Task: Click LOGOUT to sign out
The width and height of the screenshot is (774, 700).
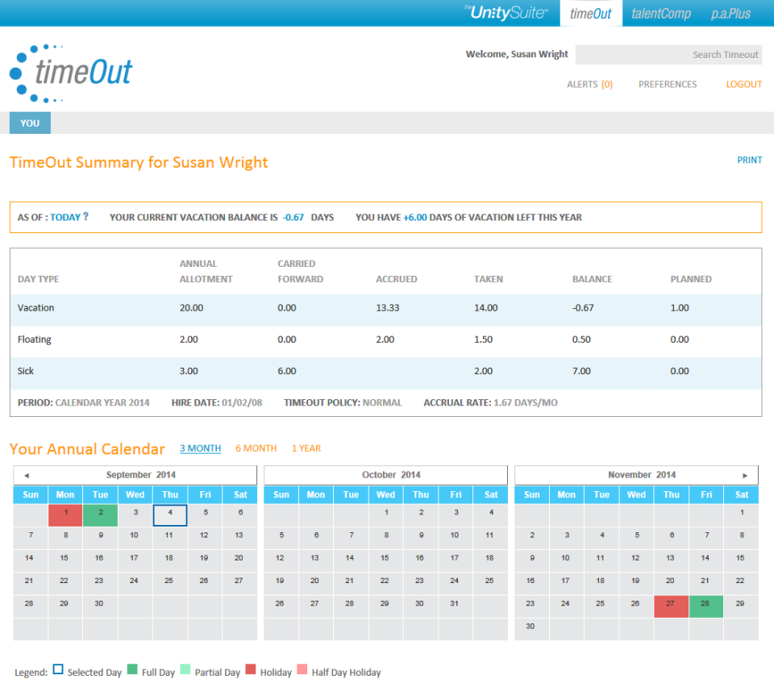Action: [743, 84]
